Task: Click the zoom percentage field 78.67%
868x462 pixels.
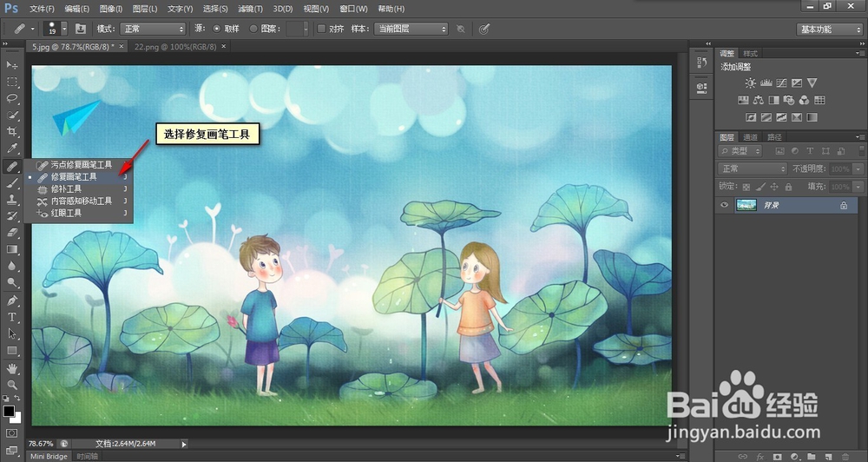Action: click(x=41, y=444)
